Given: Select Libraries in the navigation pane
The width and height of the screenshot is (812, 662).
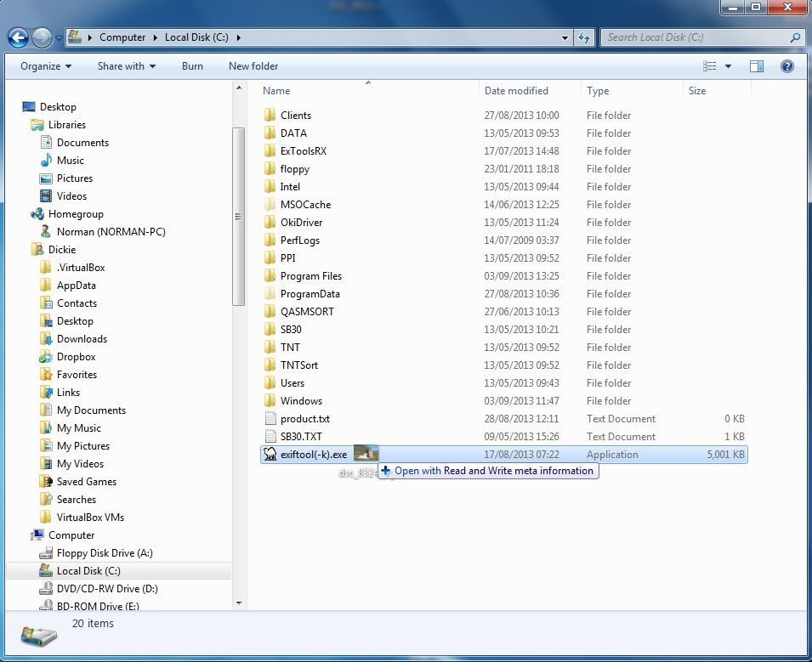Looking at the screenshot, I should click(x=67, y=125).
